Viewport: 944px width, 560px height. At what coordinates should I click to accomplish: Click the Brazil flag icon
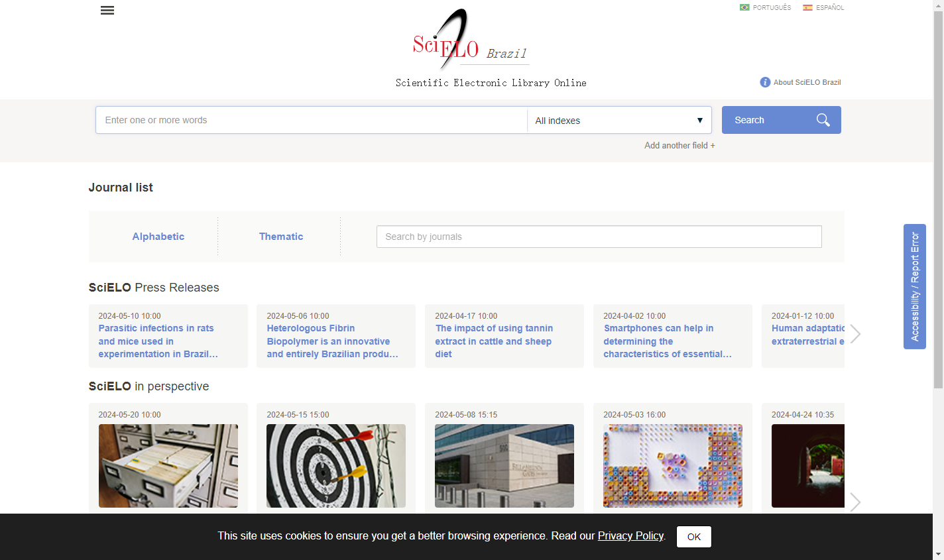click(x=744, y=7)
